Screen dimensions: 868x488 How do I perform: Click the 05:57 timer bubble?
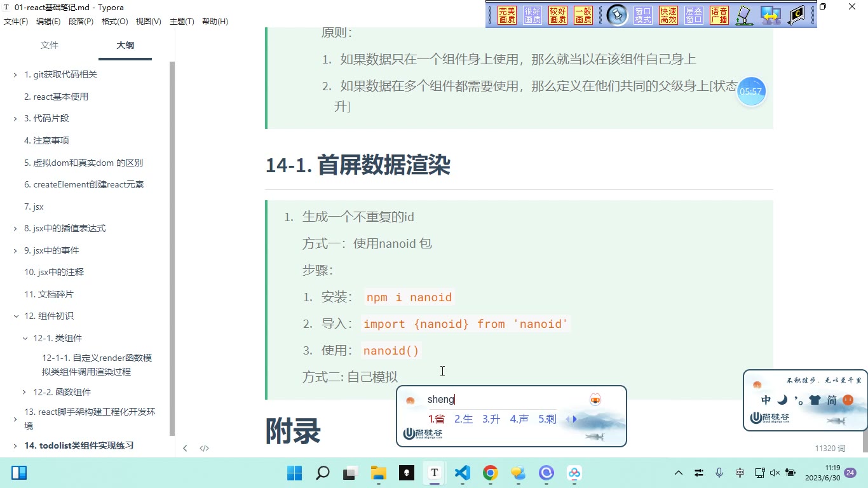[750, 91]
